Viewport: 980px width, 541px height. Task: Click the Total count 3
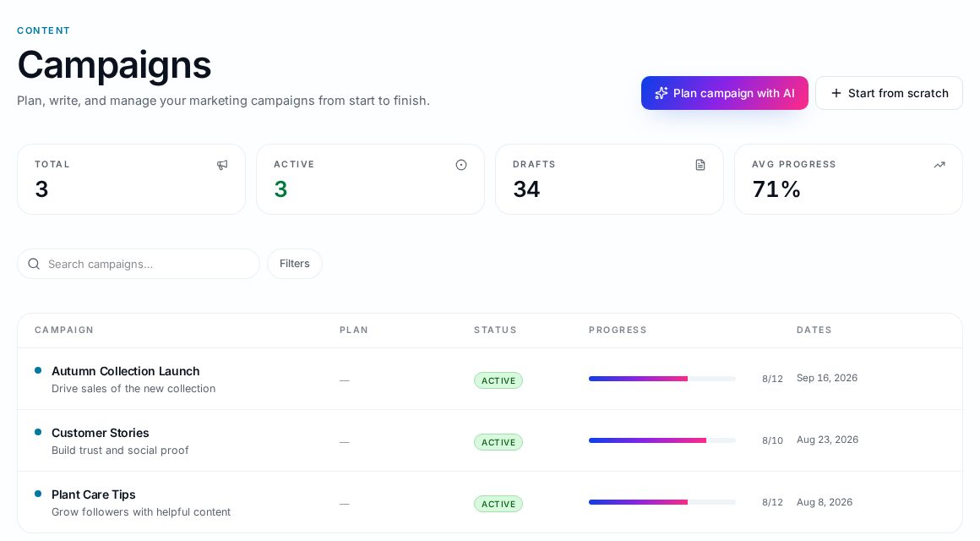41,189
